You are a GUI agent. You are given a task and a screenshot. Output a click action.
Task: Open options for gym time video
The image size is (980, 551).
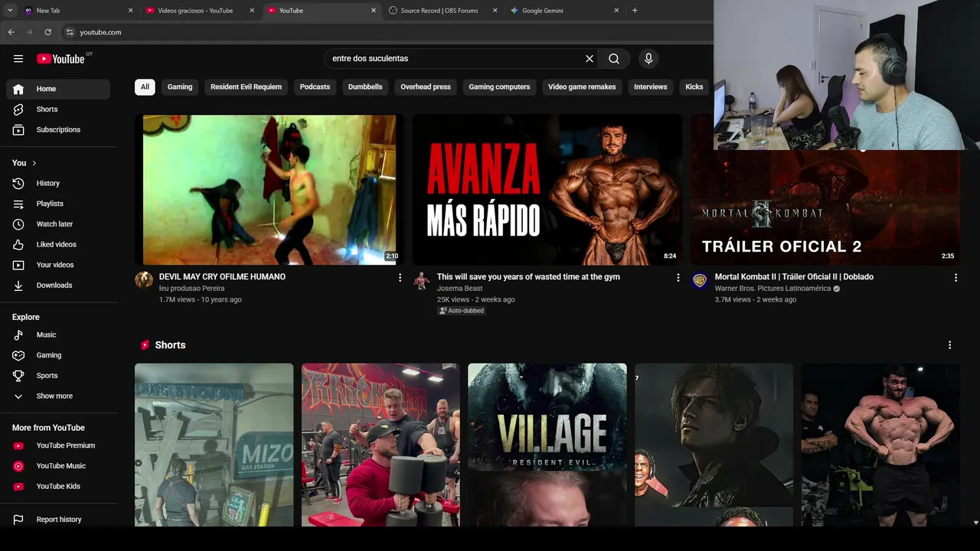[x=678, y=278]
